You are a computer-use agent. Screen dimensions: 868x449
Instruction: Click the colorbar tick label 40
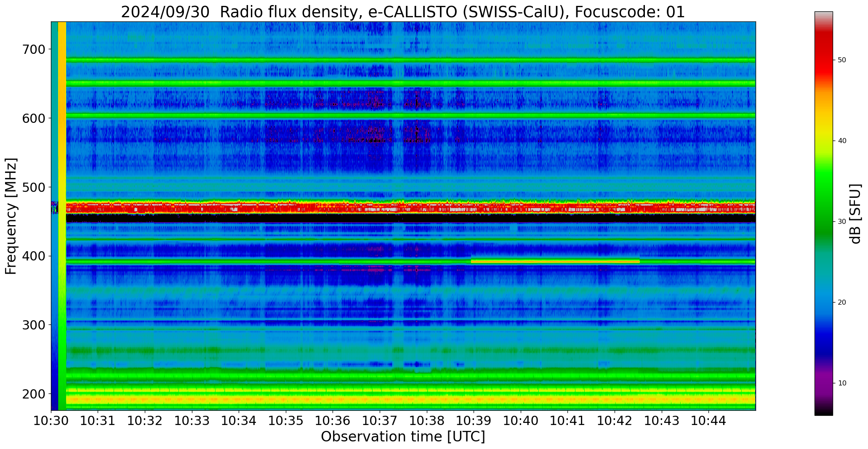click(x=842, y=141)
